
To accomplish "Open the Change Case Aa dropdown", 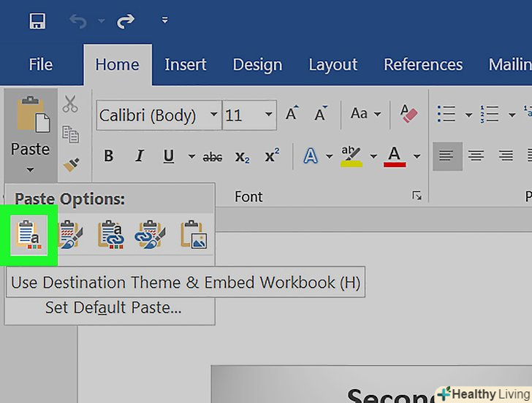I will click(365, 114).
